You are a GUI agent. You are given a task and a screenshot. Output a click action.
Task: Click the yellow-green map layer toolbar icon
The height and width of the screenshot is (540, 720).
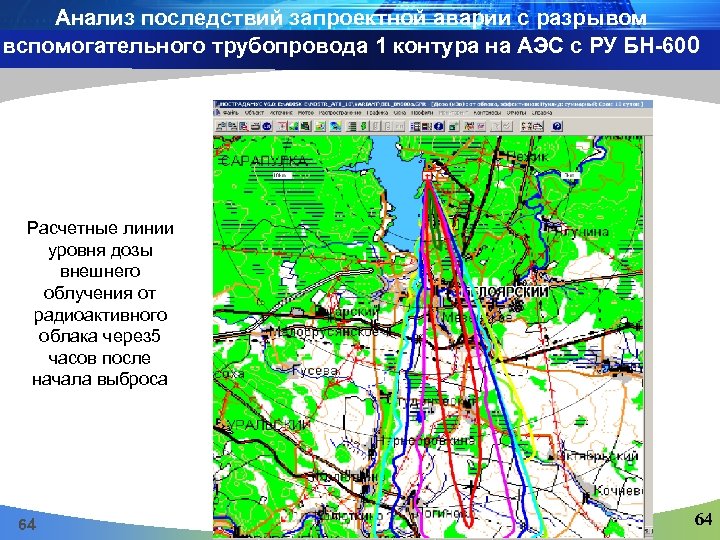pos(320,126)
